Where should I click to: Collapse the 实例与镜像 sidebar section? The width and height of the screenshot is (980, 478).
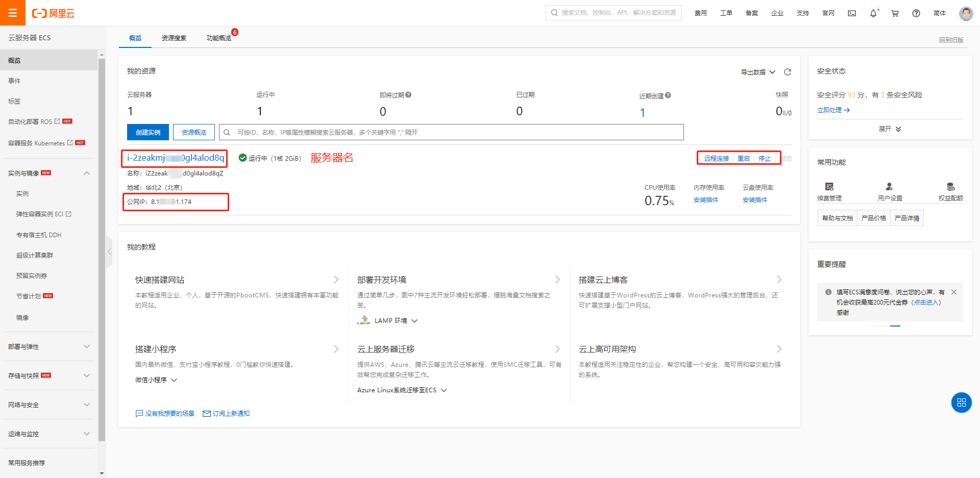(x=87, y=173)
